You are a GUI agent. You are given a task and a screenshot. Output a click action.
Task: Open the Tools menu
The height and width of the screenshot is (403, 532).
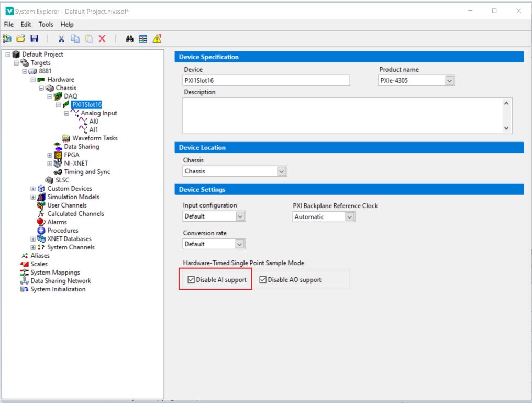(46, 25)
